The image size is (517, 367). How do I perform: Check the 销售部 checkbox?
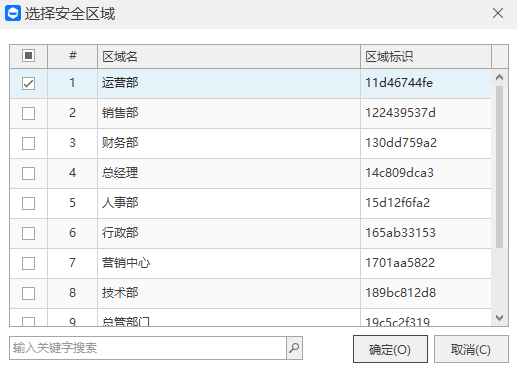tap(28, 113)
